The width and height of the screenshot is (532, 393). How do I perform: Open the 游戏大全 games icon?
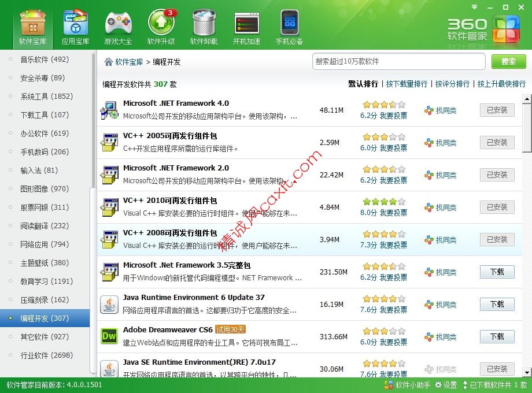pyautogui.click(x=118, y=28)
